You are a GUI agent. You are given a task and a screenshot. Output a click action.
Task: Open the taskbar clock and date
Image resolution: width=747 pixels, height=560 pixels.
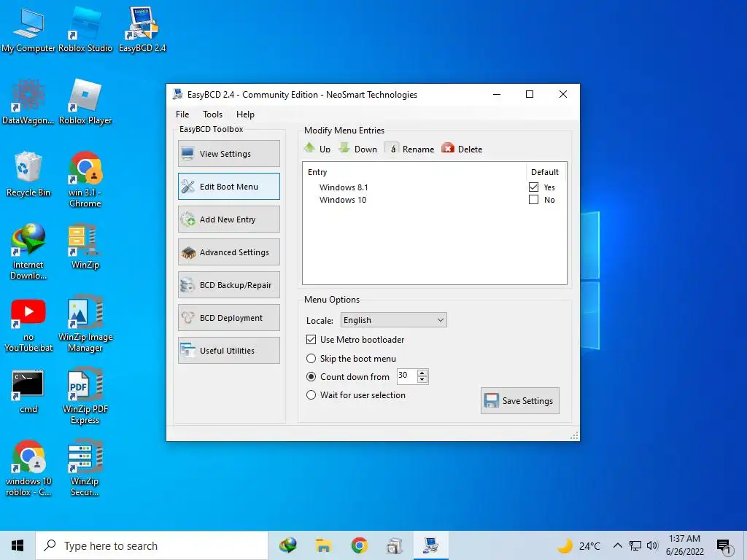click(x=684, y=545)
